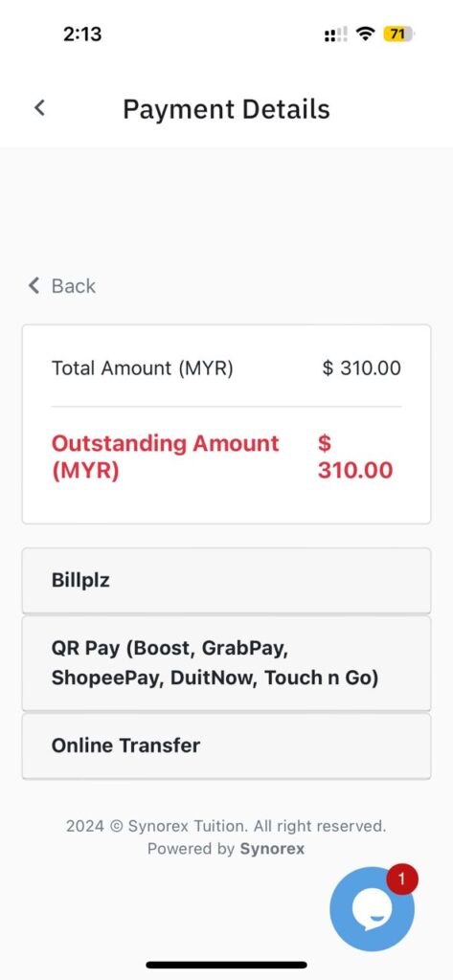Open the Synorex link in footer
This screenshot has height=980, width=453.
[272, 849]
